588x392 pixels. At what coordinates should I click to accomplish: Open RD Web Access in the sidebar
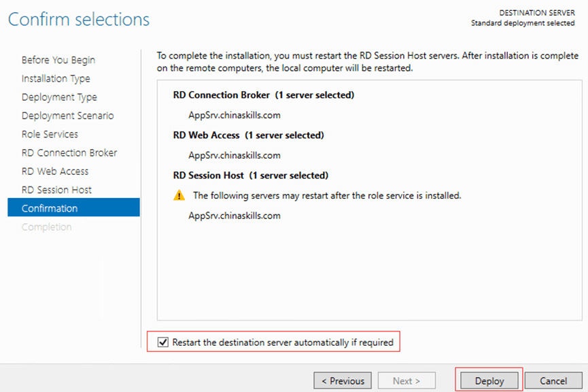click(55, 171)
